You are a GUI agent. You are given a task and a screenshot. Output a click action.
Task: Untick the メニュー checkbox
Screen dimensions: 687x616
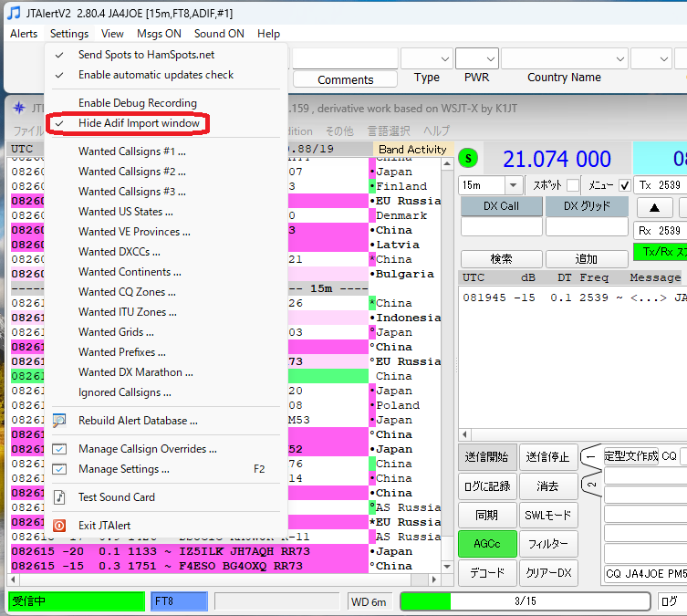(x=625, y=185)
